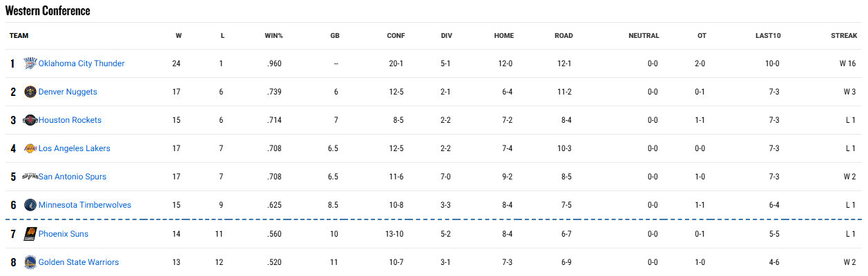This screenshot has width=868, height=276.
Task: Click the Minnesota Timberwolves logo icon
Action: tap(30, 205)
